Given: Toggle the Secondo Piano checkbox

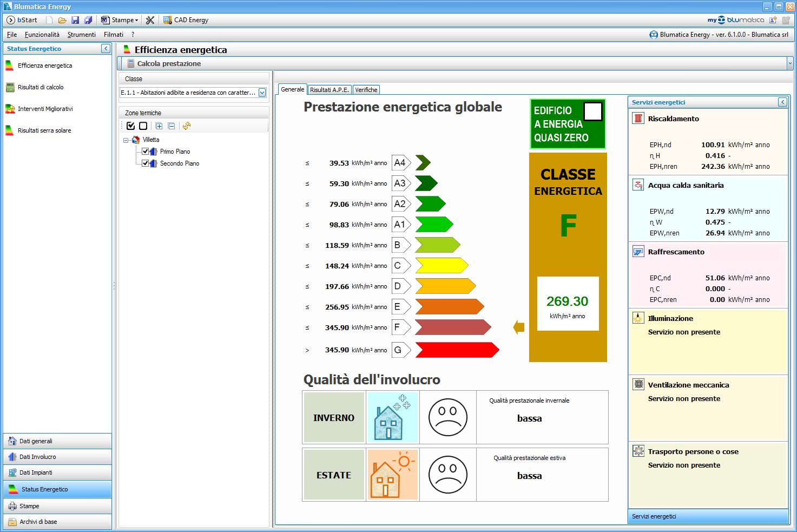Looking at the screenshot, I should click(x=145, y=163).
